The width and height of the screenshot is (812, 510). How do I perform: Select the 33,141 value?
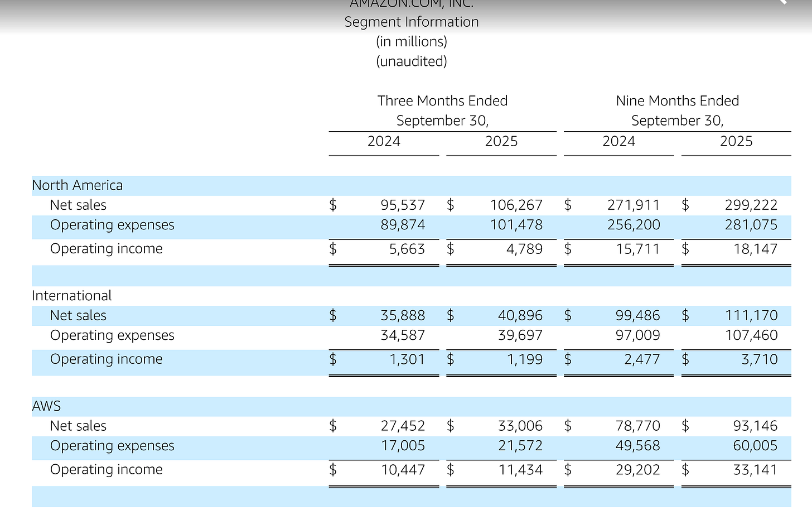tap(756, 470)
